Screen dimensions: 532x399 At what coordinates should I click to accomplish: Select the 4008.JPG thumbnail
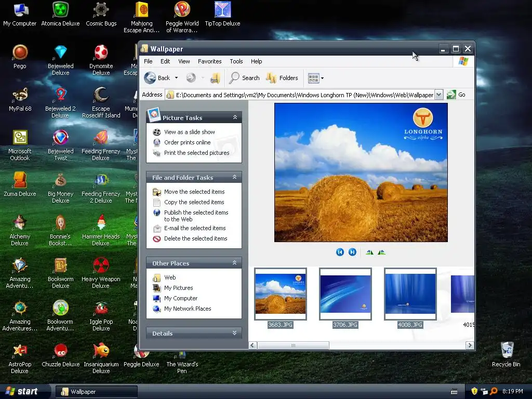410,294
